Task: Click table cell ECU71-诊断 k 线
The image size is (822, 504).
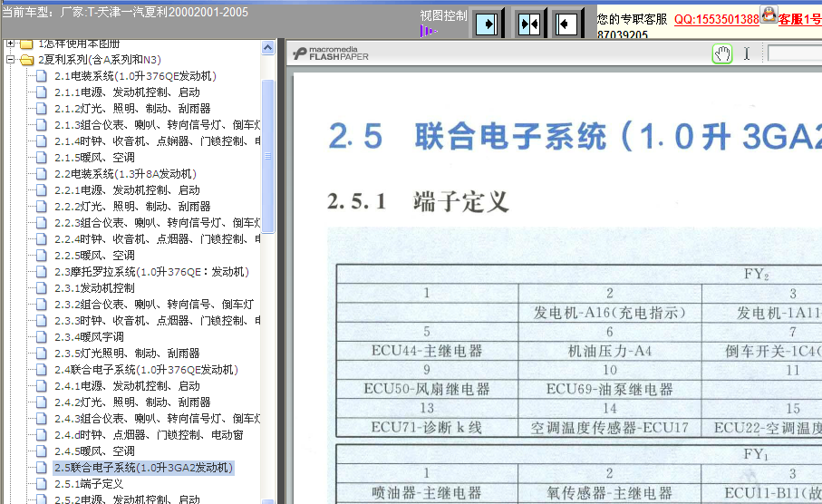Action: point(427,428)
